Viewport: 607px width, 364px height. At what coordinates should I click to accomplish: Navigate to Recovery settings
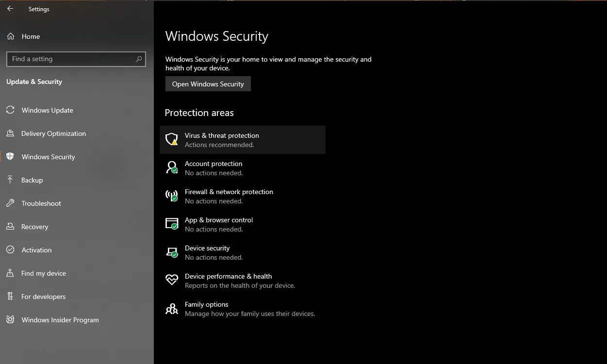34,227
